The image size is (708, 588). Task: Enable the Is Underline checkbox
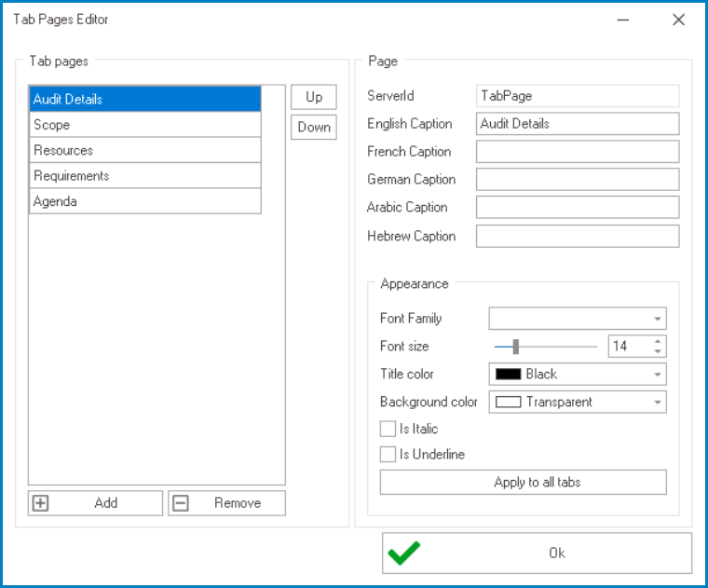pyautogui.click(x=388, y=455)
